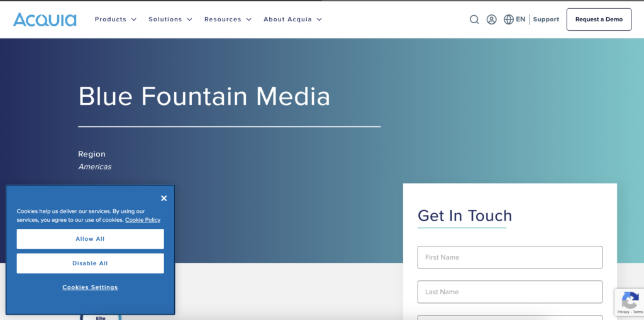The image size is (644, 320).
Task: Click the Region label
Action: pos(92,154)
